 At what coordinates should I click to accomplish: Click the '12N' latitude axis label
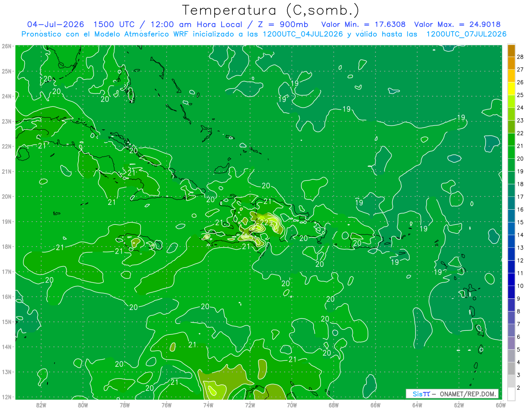pyautogui.click(x=6, y=397)
